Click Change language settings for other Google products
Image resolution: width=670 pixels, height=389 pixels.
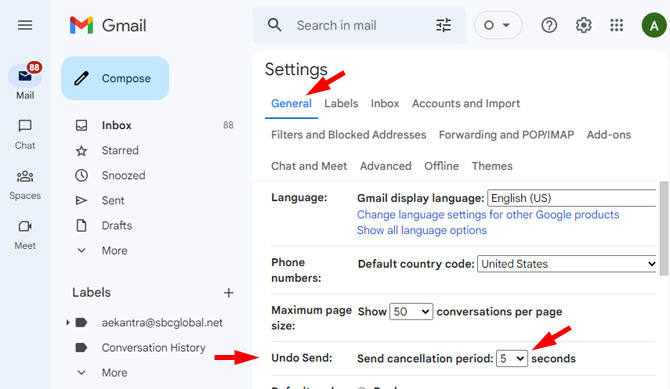point(488,215)
